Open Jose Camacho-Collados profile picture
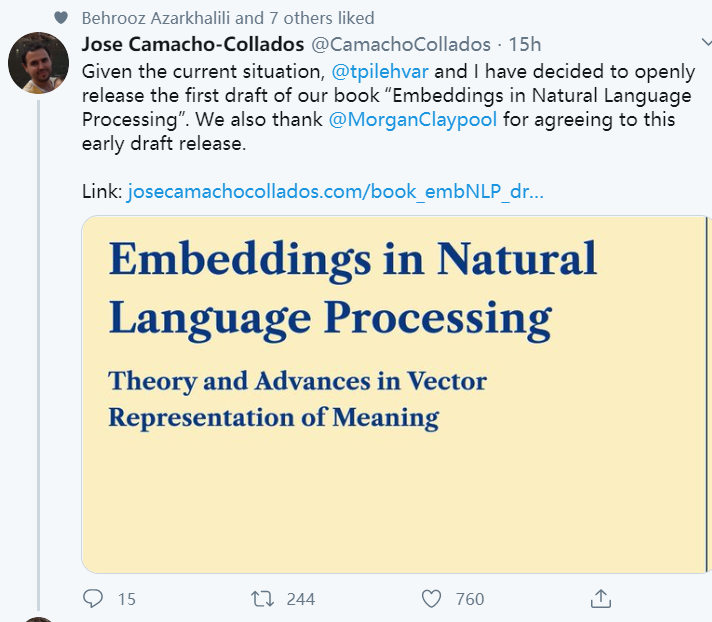The image size is (712, 622). [38, 63]
